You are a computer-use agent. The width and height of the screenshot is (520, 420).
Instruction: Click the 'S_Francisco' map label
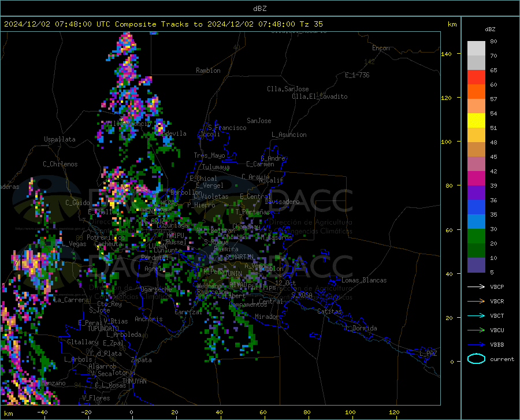click(227, 128)
